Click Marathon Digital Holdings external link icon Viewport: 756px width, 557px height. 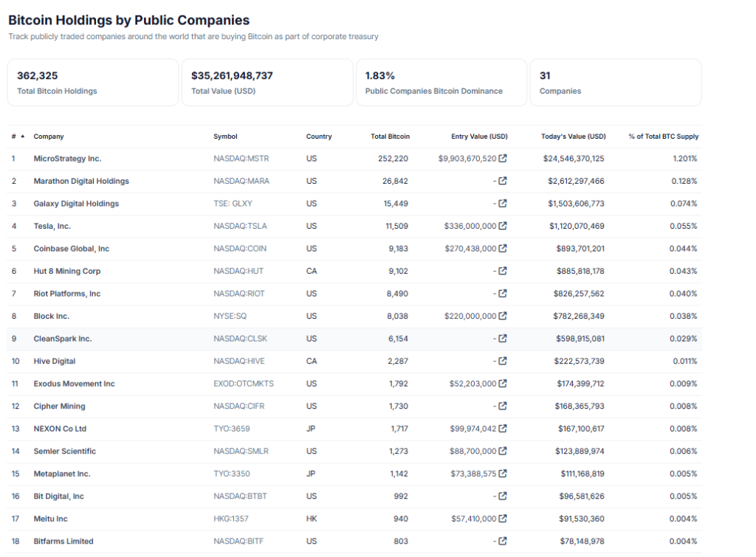pyautogui.click(x=503, y=181)
